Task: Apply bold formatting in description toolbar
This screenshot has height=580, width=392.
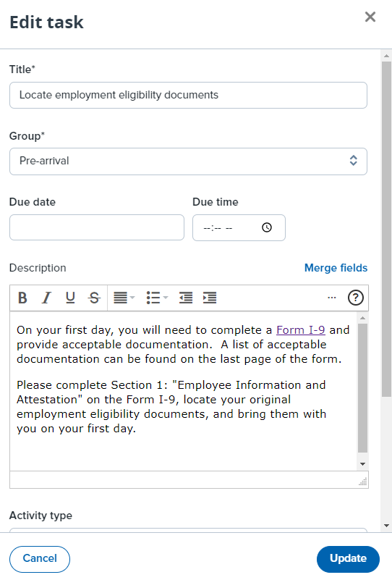Action: [x=22, y=298]
